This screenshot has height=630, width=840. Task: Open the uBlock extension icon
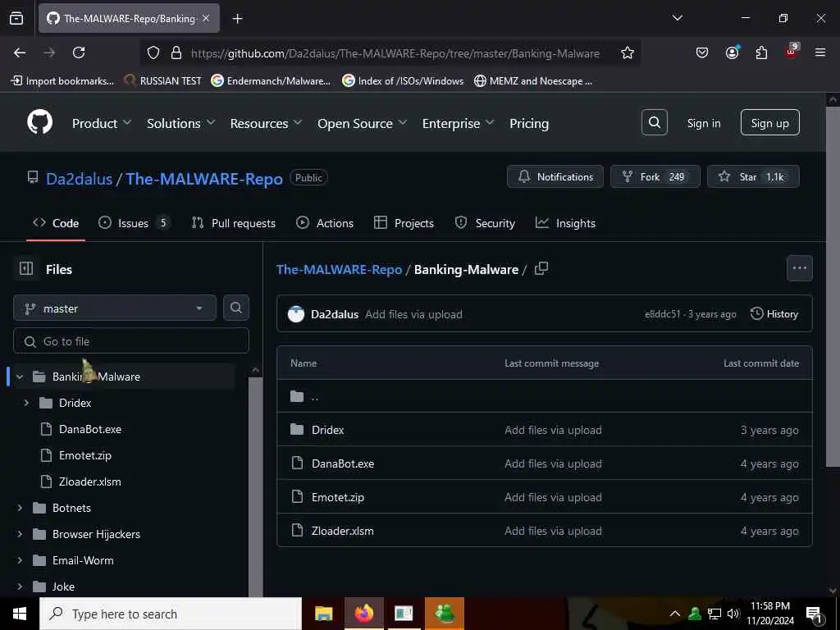pyautogui.click(x=792, y=52)
